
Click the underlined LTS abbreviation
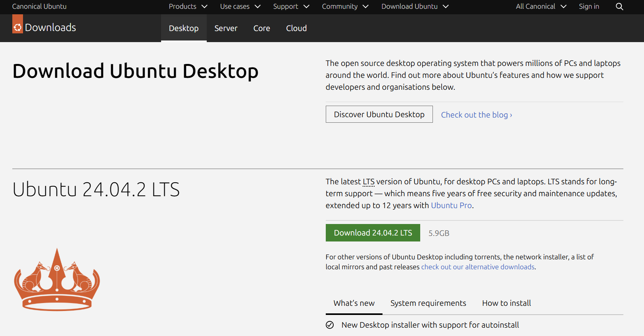369,182
